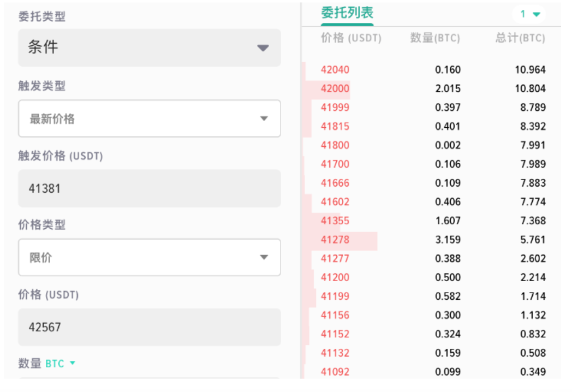This screenshot has height=392, width=572.
Task: Select the 数量(BTC) column header
Action: pos(435,38)
